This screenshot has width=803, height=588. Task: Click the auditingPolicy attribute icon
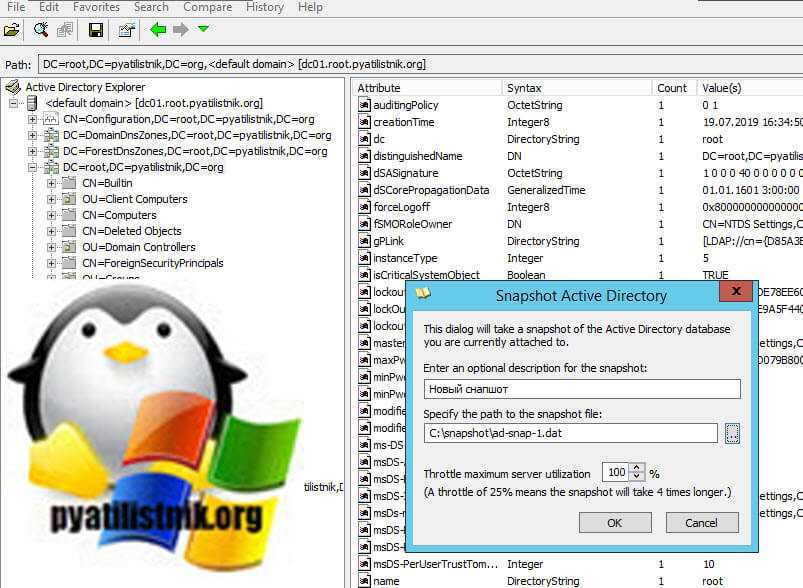(x=365, y=105)
